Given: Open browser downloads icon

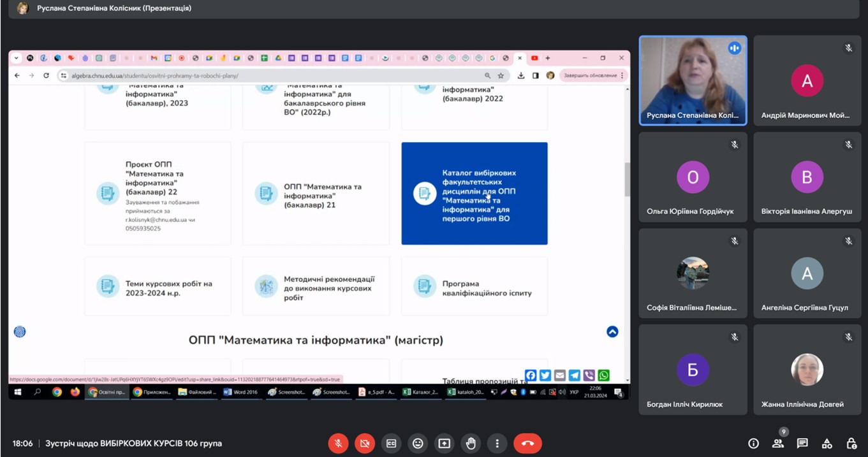Looking at the screenshot, I should 521,75.
